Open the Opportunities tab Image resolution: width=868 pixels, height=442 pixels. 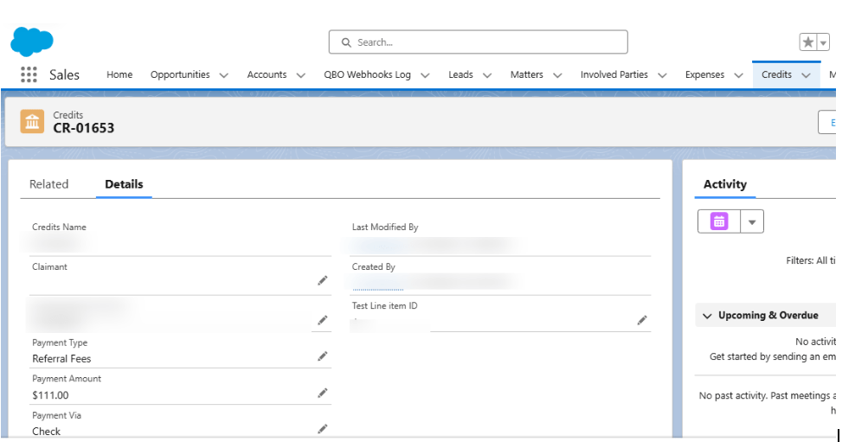coord(180,74)
